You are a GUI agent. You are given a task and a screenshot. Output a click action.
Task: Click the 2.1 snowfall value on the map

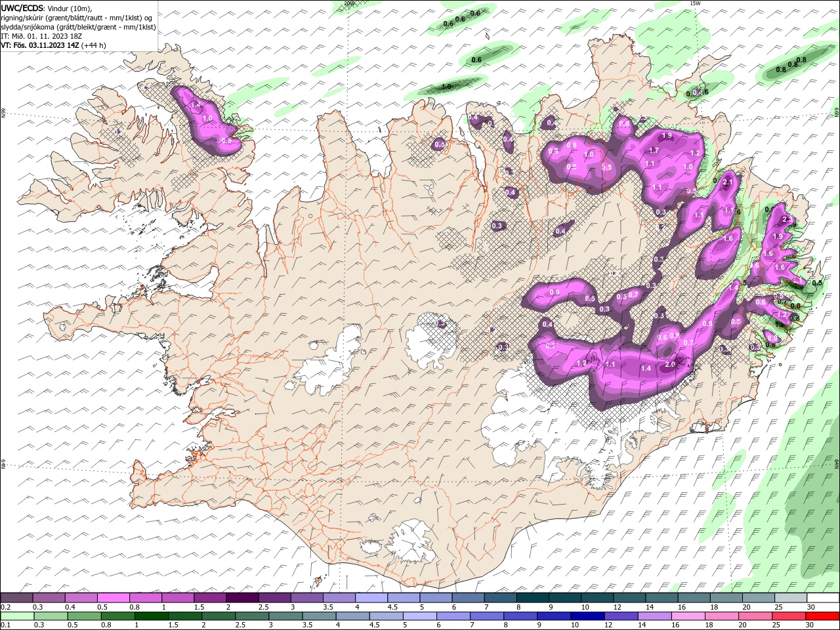pos(727,182)
